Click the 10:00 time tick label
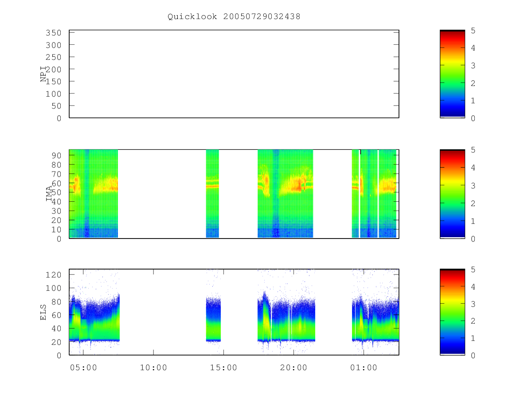This screenshot has width=532, height=399. 153,368
